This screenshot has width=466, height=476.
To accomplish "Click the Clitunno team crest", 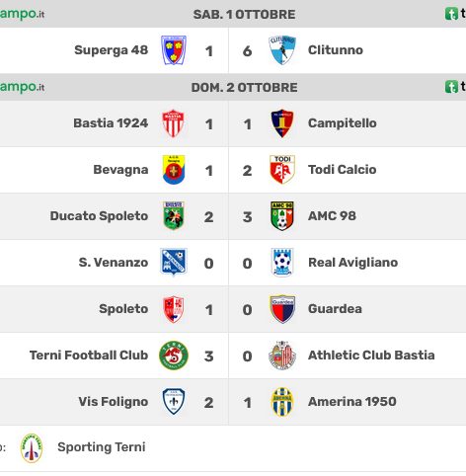I will pyautogui.click(x=282, y=50).
